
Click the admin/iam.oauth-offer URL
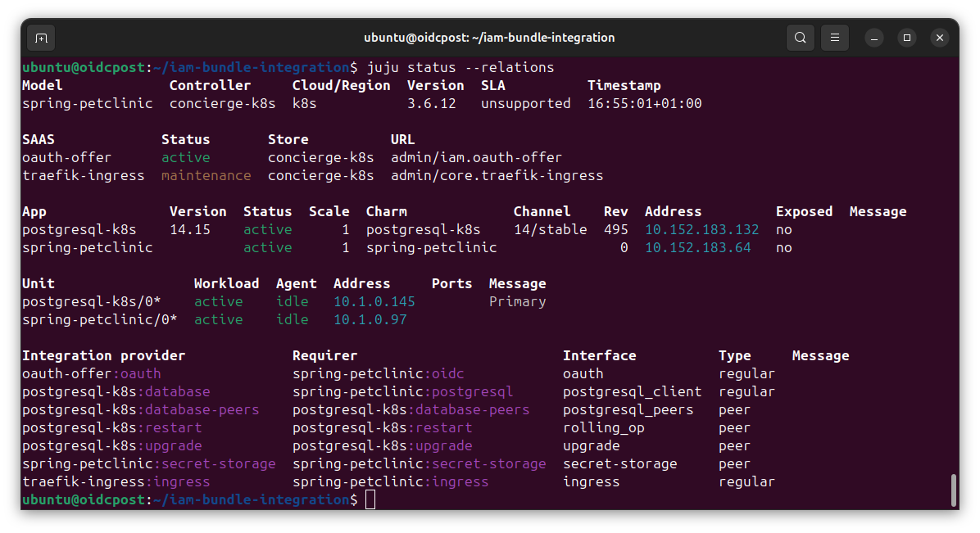pos(476,157)
